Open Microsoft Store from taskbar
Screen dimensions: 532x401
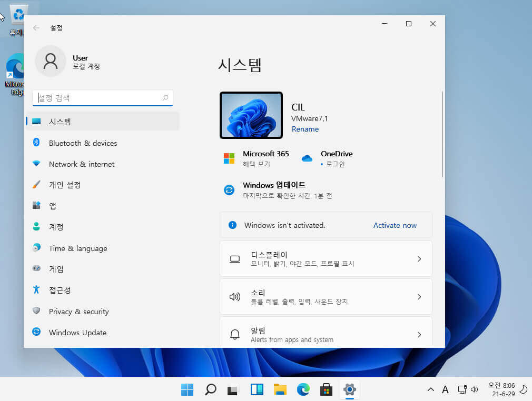[x=326, y=389]
